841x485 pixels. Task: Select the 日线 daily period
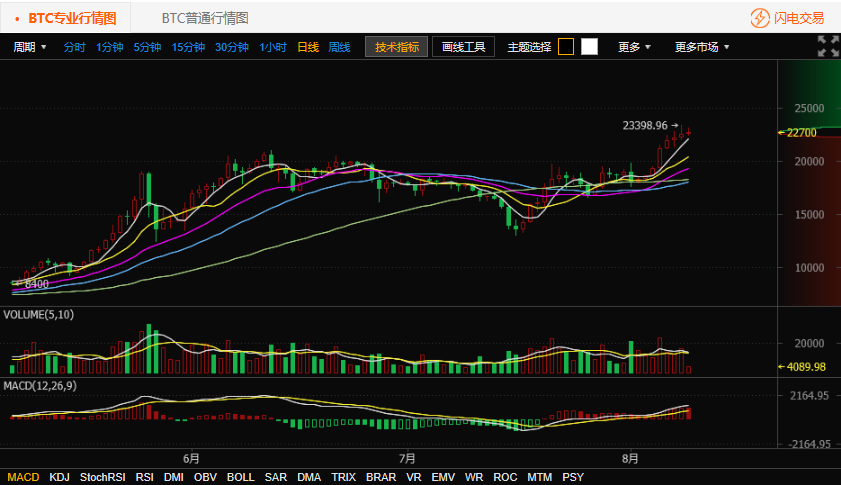308,47
